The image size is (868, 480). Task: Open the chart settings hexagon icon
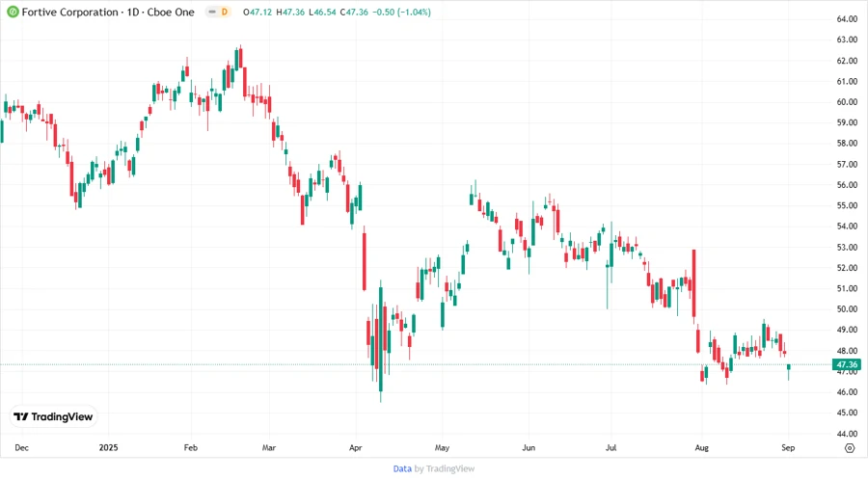point(850,448)
